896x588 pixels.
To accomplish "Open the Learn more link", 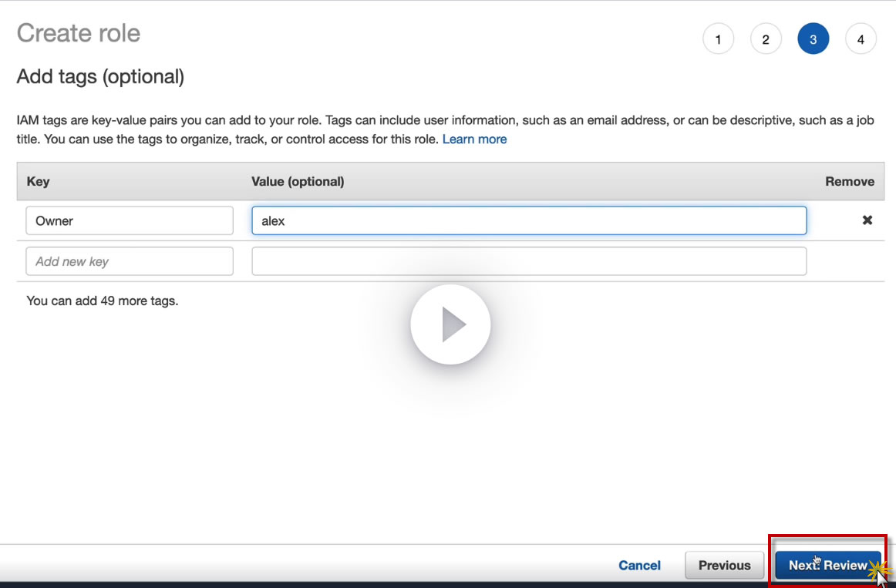I will click(474, 139).
